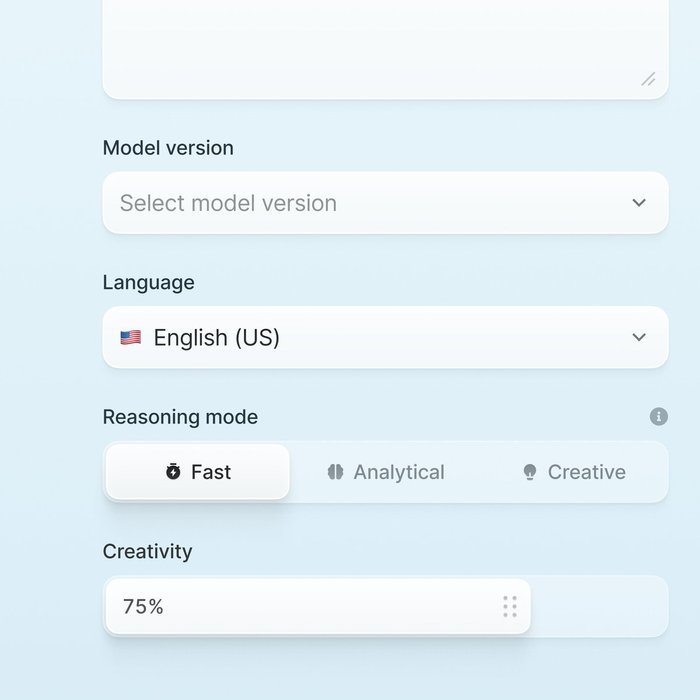Click the chevron in Language field

[x=639, y=338]
